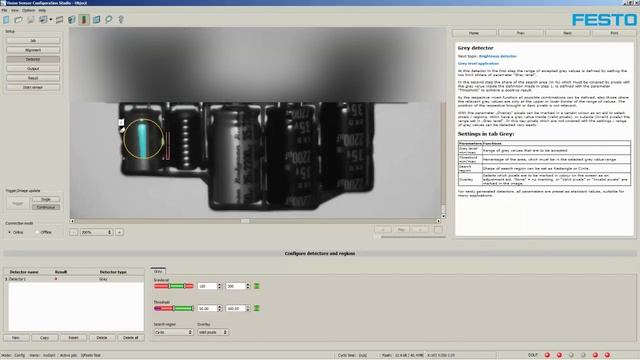Click the Threshold maximum value field
The width and height of the screenshot is (640, 360).
(236, 309)
